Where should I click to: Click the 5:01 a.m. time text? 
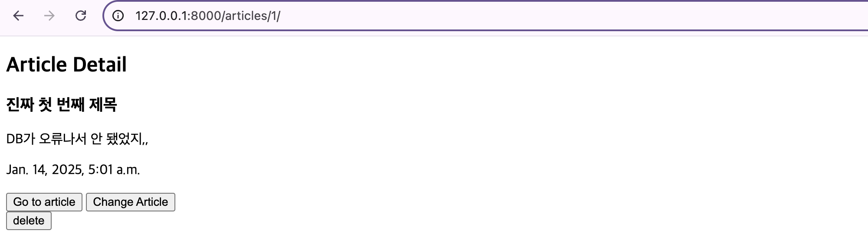114,169
